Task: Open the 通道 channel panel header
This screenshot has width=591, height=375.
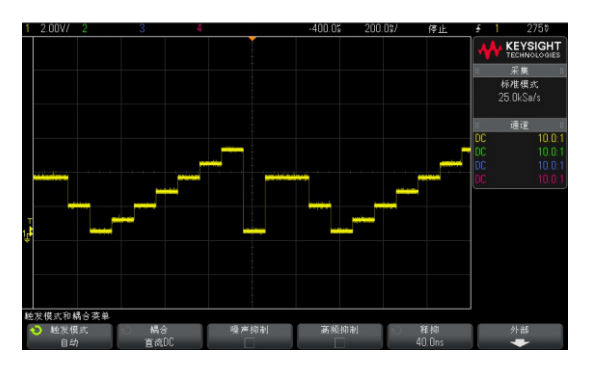Action: pyautogui.click(x=520, y=125)
